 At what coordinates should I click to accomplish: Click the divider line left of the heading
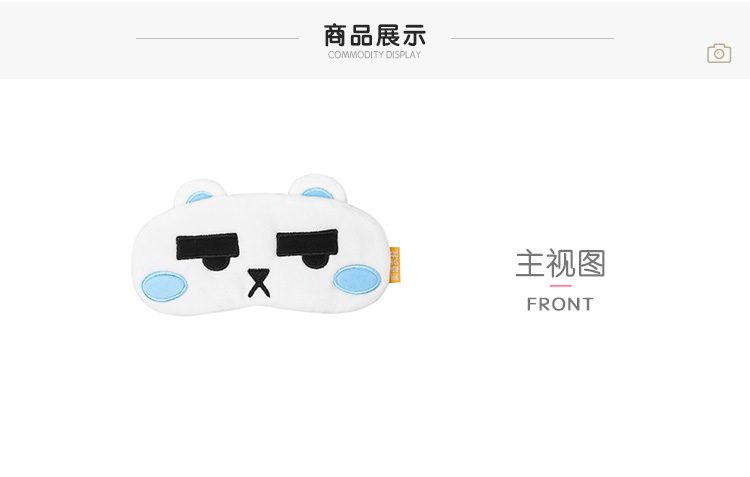[x=217, y=38]
